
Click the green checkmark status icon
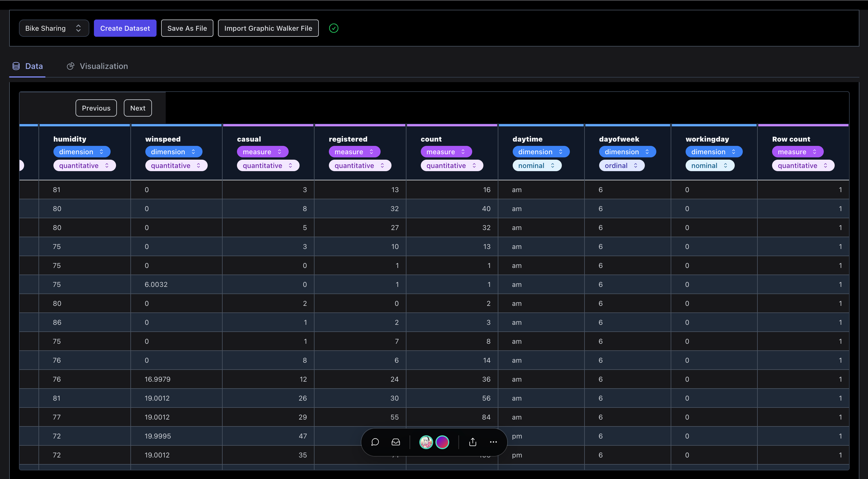pos(333,28)
